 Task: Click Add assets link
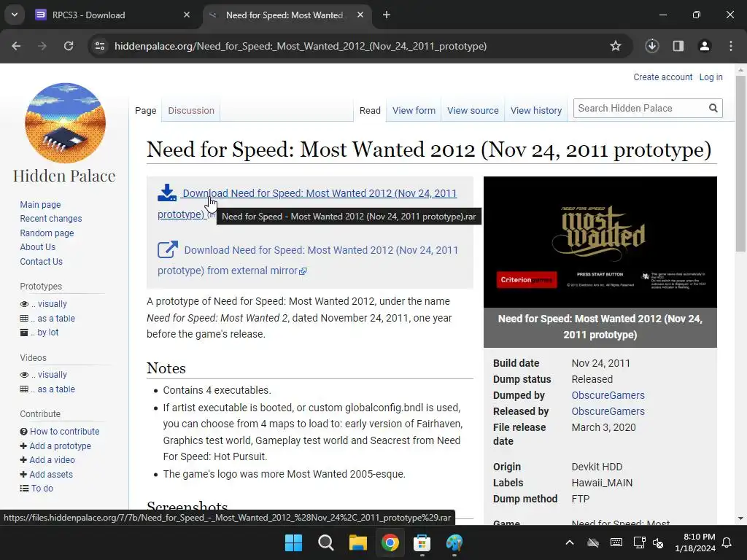[x=51, y=474]
